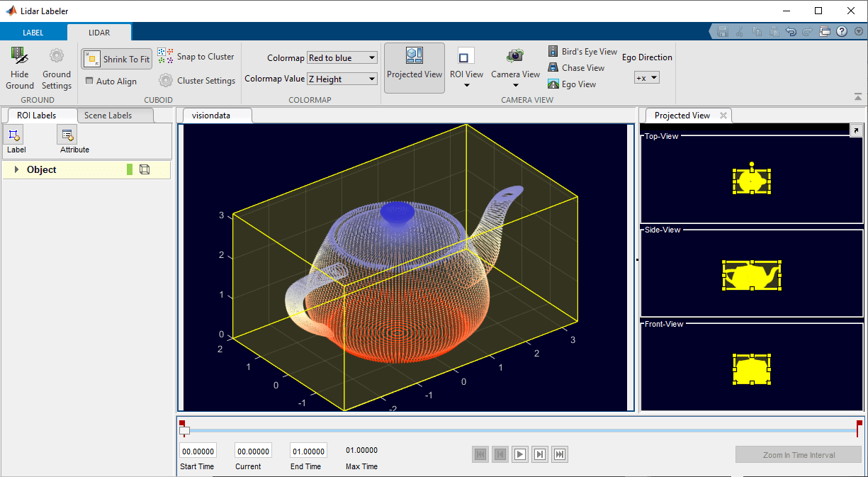This screenshot has width=868, height=477.
Task: Switch to the Scene Labels tab
Action: pos(115,115)
